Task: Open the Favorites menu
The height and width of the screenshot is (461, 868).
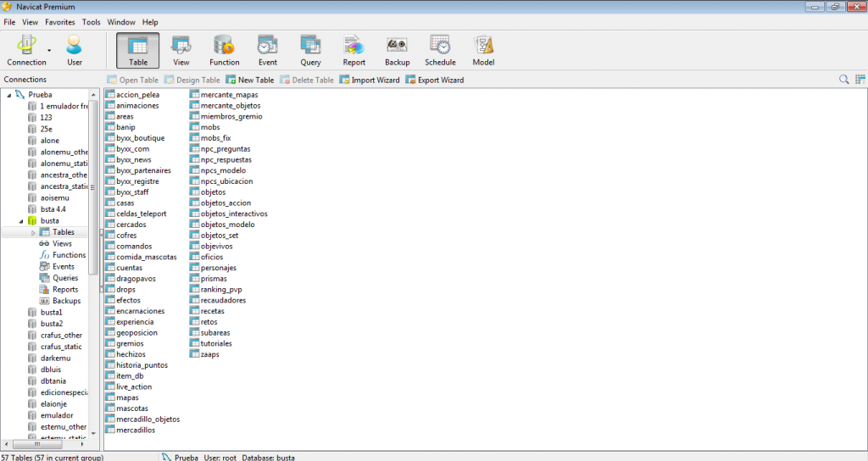Action: 60,22
